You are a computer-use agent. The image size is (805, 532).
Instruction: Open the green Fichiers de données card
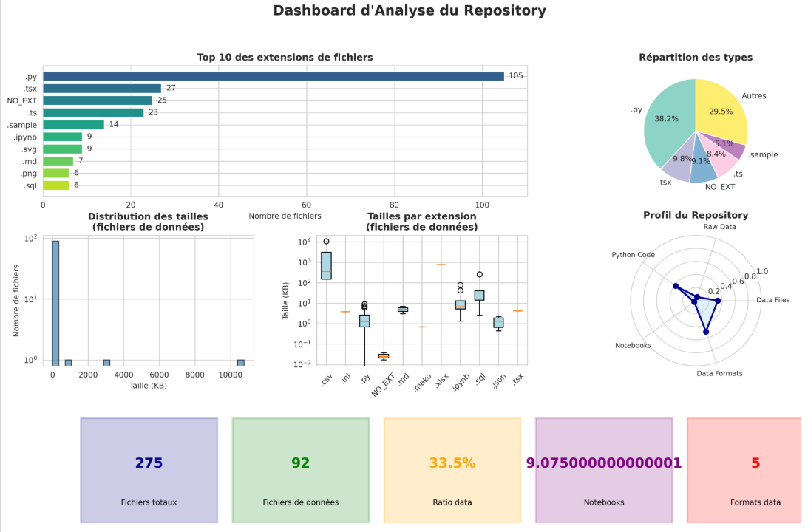click(x=300, y=470)
